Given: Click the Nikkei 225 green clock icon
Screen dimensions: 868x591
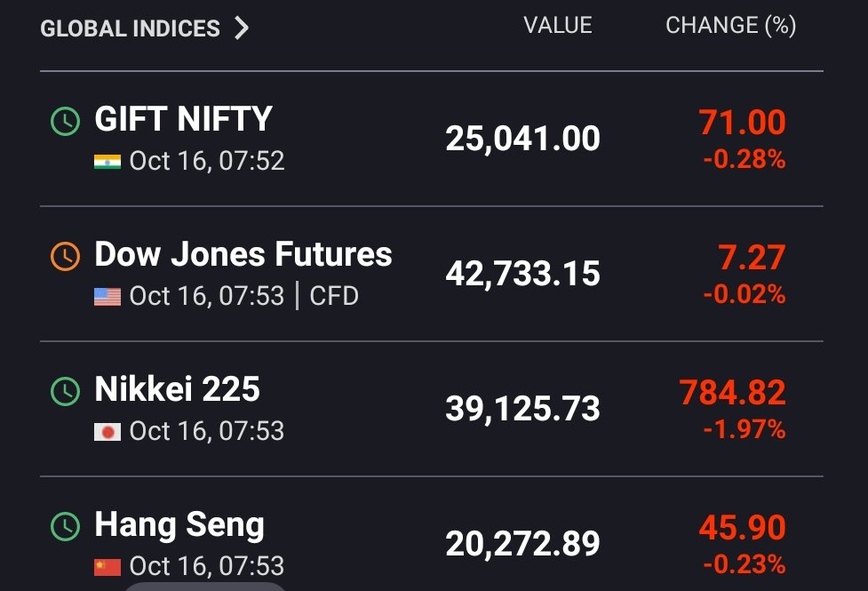Looking at the screenshot, I should pos(66,391).
